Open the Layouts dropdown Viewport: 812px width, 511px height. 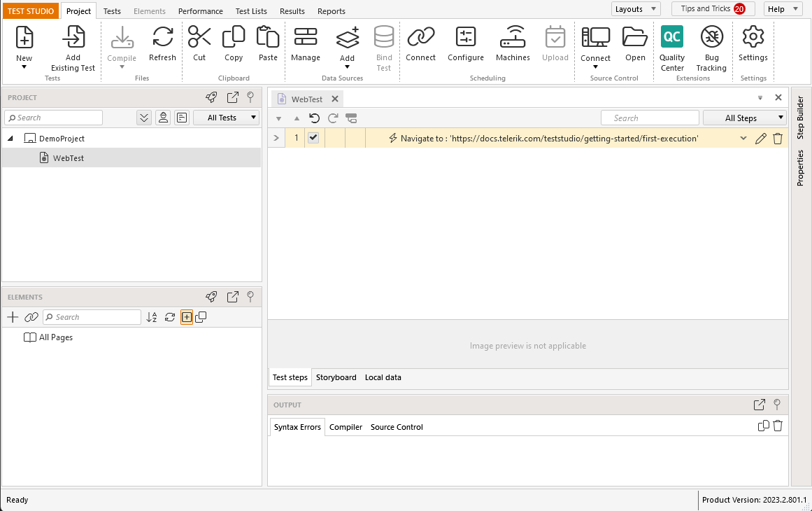coord(636,9)
